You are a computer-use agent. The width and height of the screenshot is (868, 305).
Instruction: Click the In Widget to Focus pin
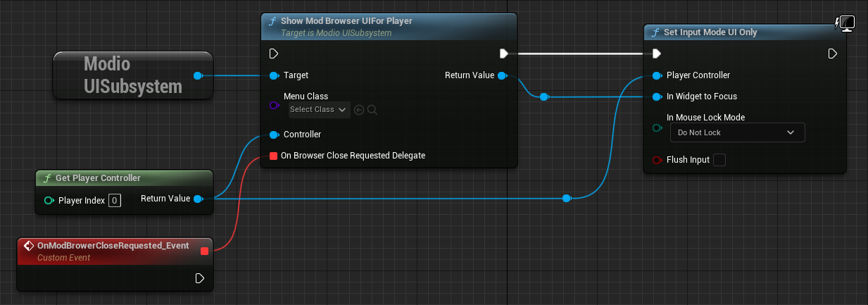click(657, 97)
